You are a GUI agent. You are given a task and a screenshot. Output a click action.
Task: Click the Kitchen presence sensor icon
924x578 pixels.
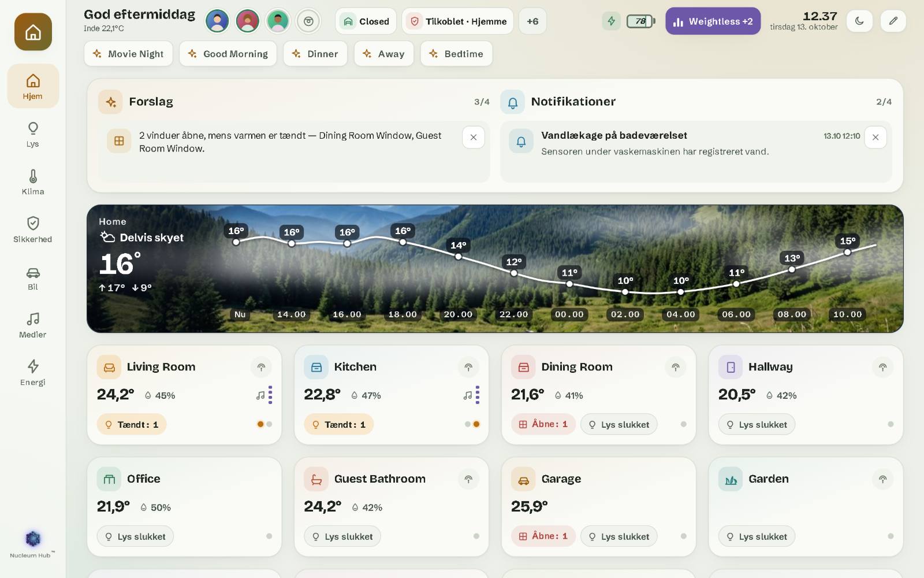468,367
